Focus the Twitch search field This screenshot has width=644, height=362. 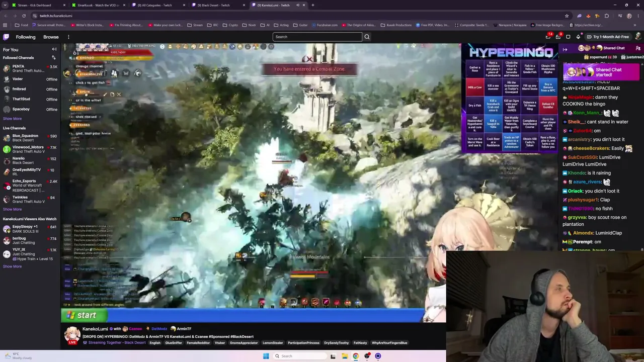pyautogui.click(x=317, y=37)
